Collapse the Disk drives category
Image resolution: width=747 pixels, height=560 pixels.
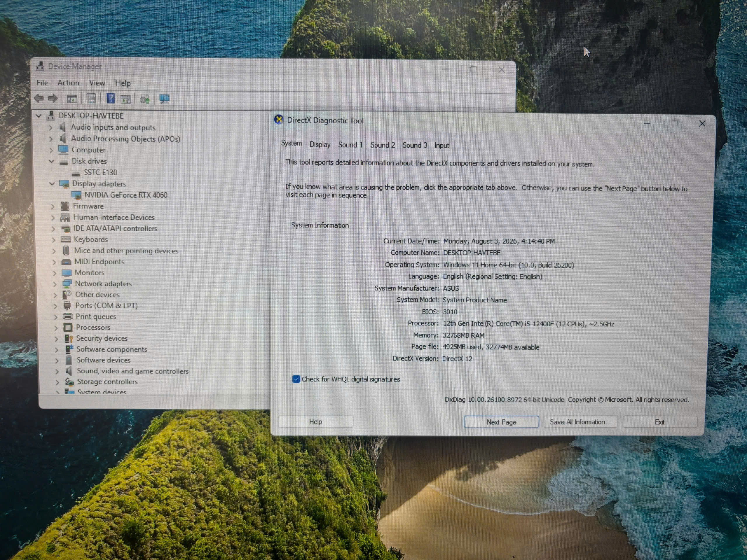point(51,161)
